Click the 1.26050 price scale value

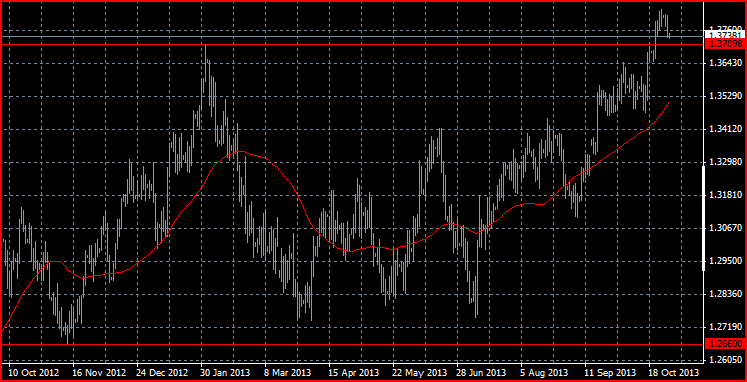[x=726, y=361]
